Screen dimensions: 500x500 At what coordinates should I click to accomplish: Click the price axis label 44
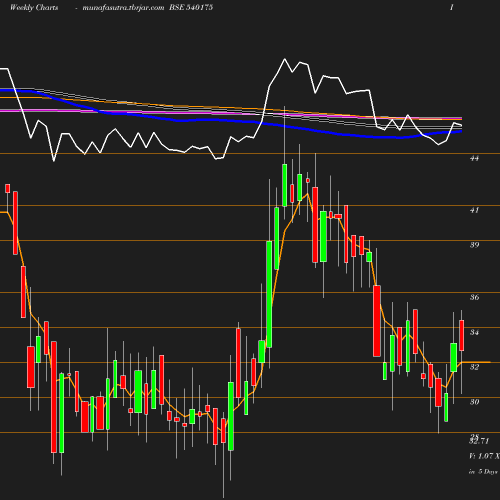pos(474,158)
